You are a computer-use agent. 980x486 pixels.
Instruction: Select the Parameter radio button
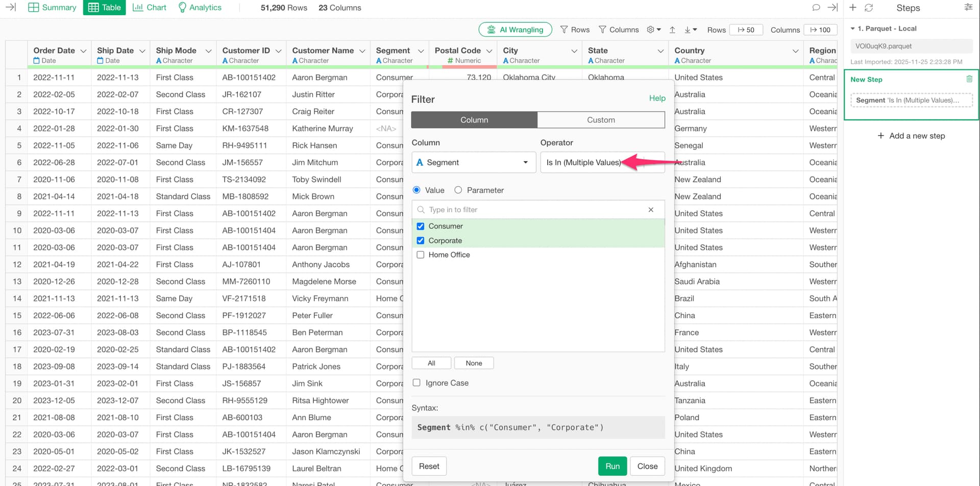tap(458, 190)
